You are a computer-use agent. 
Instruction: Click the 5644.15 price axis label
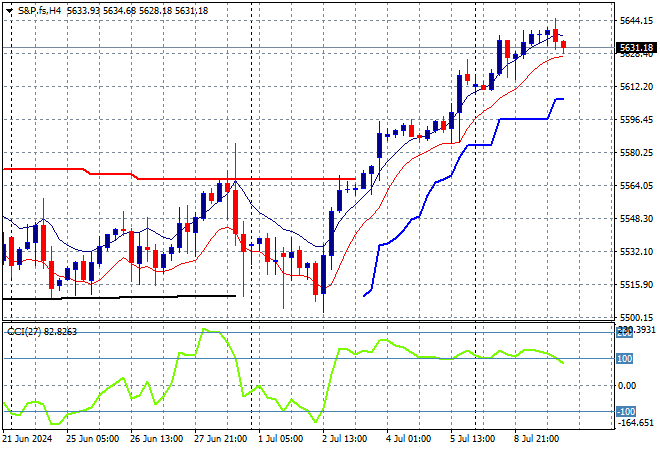click(636, 21)
